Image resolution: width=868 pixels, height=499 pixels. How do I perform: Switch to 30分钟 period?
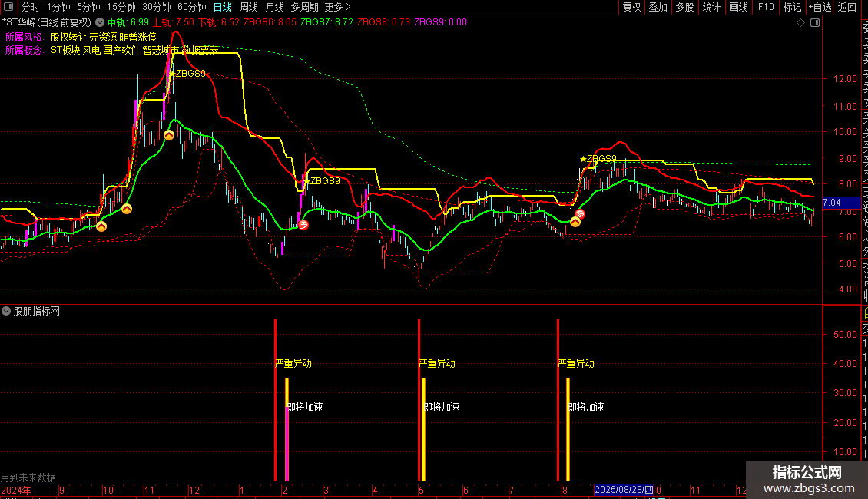pos(157,7)
